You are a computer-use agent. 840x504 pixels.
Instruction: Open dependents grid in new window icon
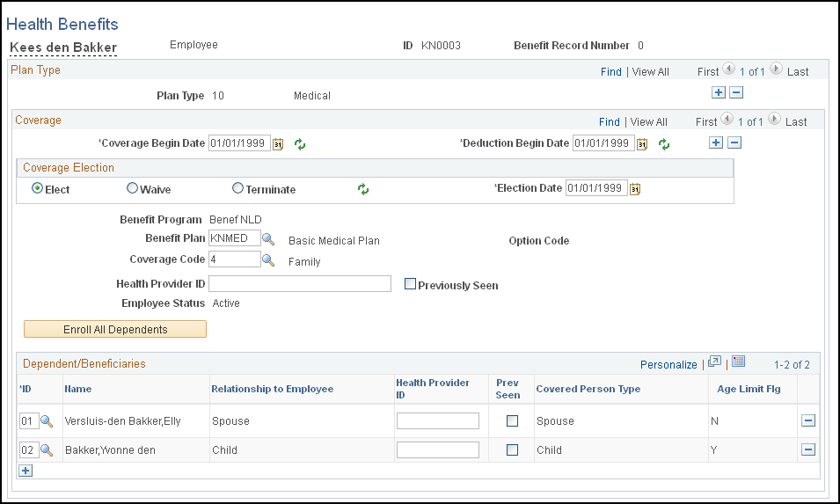(714, 362)
